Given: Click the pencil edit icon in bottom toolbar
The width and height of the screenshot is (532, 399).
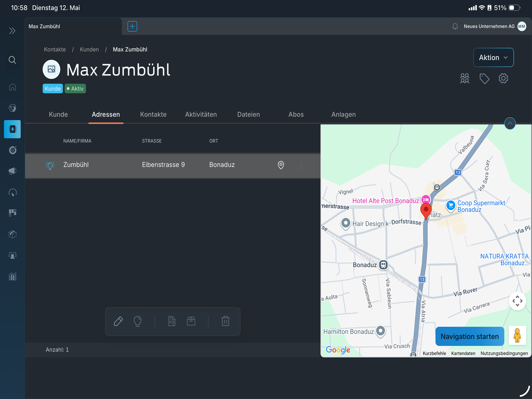Looking at the screenshot, I should click(x=118, y=321).
